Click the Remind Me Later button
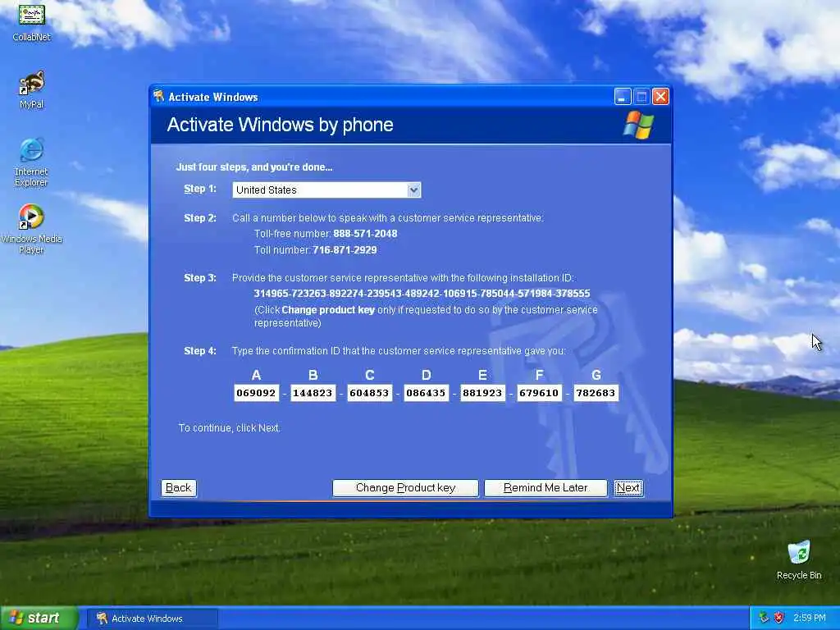 click(546, 487)
